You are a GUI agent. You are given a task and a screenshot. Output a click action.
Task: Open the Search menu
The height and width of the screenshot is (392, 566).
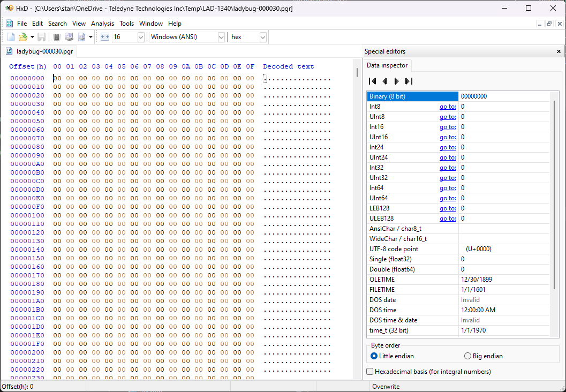(x=57, y=24)
